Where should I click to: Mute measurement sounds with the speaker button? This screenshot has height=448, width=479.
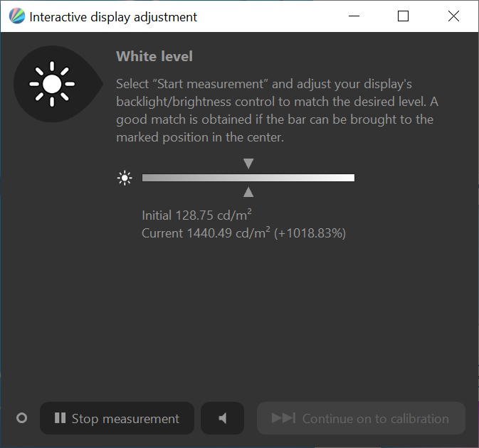coord(222,418)
